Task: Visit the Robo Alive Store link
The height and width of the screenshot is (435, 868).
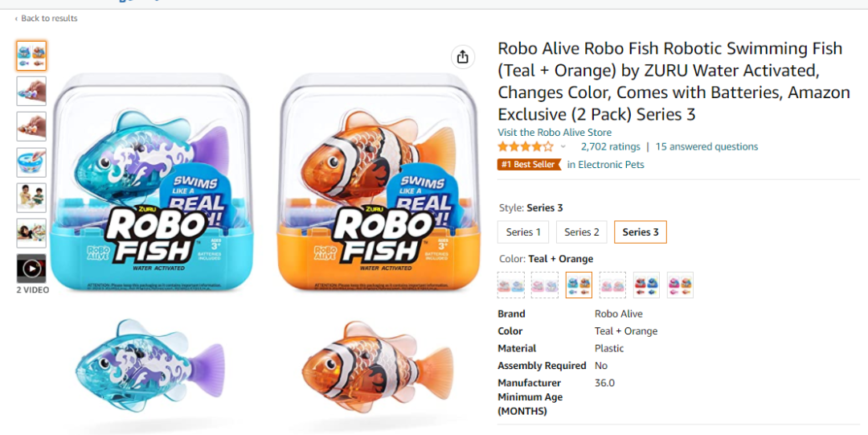Action: point(555,133)
